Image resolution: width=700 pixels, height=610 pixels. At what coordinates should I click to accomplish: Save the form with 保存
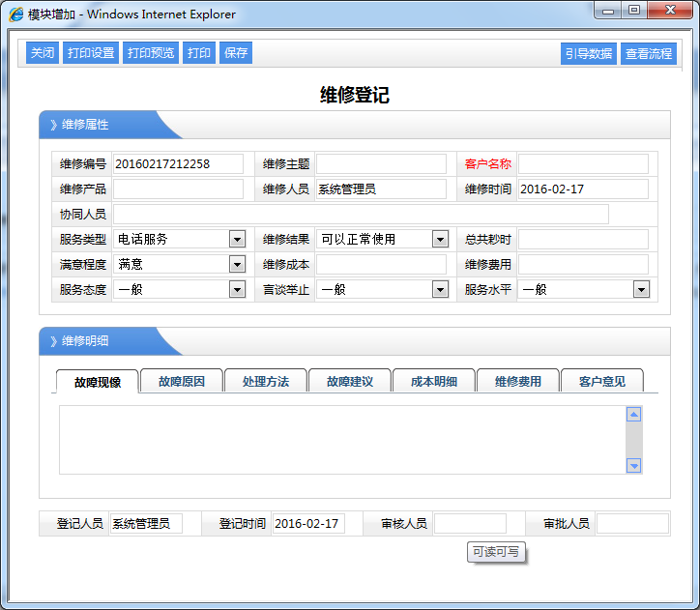click(x=236, y=53)
